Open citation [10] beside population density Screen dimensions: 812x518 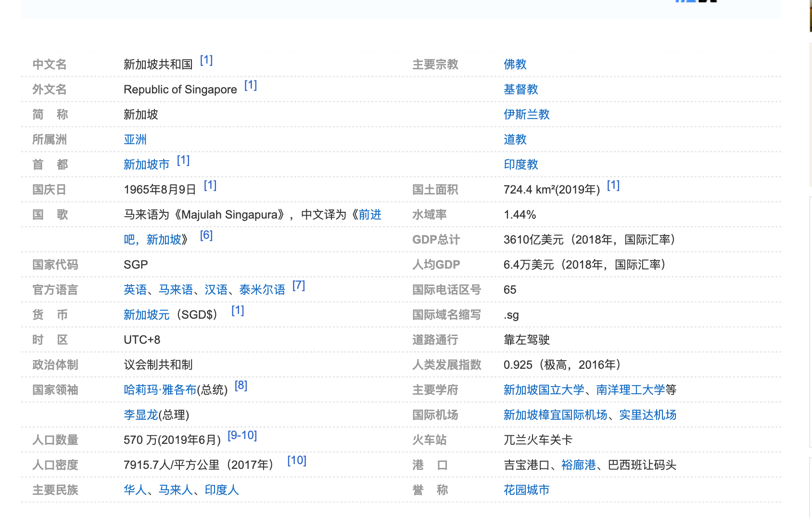(297, 461)
